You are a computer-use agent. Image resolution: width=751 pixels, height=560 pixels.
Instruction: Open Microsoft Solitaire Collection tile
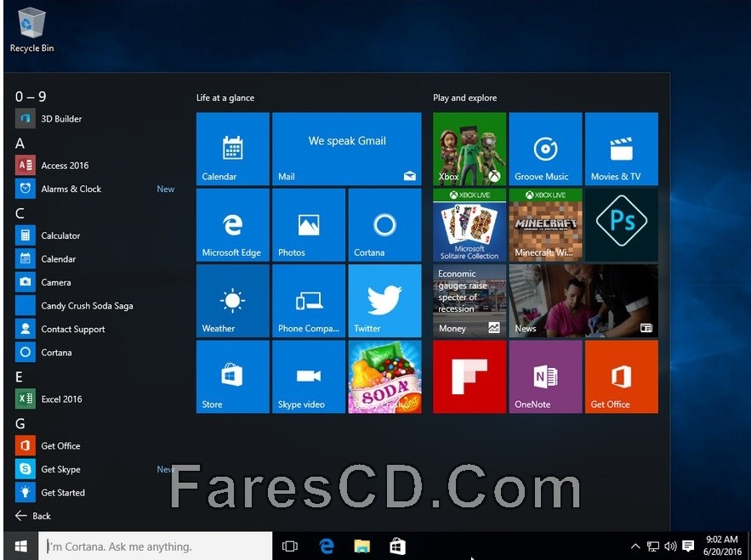[x=469, y=225]
